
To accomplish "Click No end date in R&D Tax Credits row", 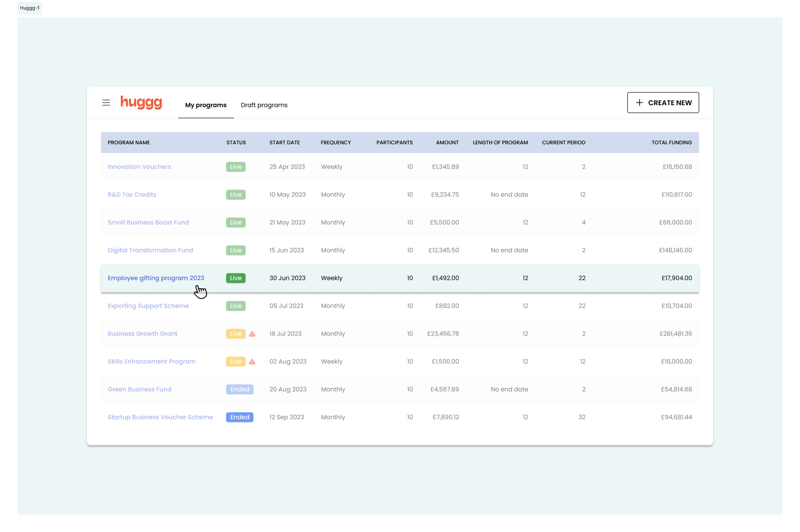I will (510, 195).
